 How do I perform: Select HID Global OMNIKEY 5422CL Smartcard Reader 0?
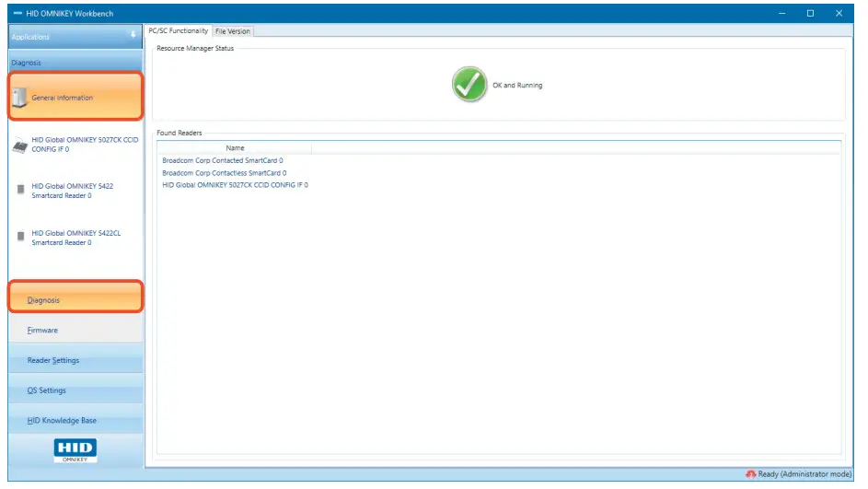click(75, 238)
